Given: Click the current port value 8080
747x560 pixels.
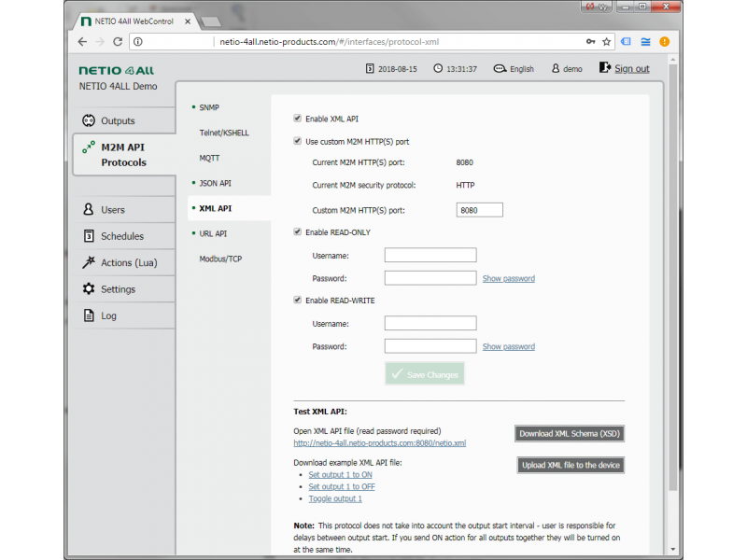Looking at the screenshot, I should click(x=464, y=162).
